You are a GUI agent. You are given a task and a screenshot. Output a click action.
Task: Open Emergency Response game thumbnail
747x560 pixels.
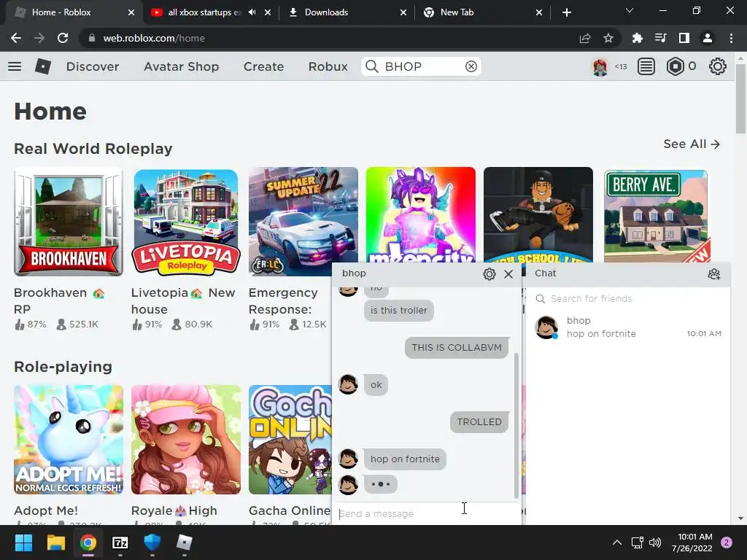coord(303,222)
